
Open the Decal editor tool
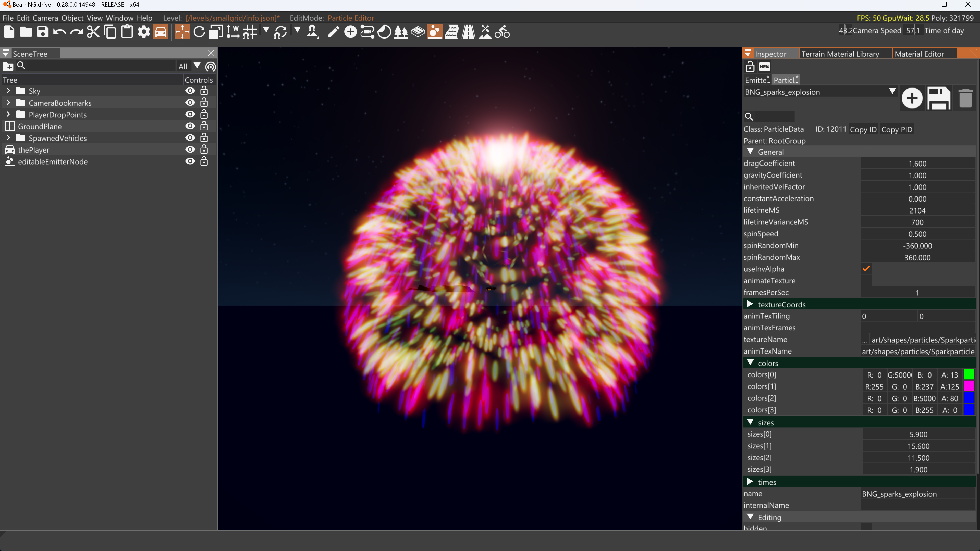(x=384, y=32)
